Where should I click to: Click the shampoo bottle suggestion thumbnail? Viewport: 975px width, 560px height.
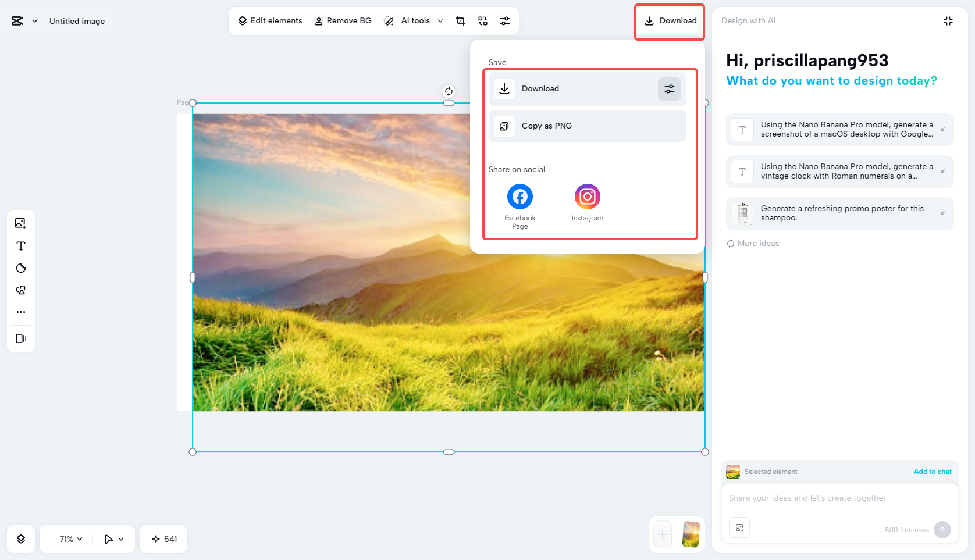click(x=742, y=213)
